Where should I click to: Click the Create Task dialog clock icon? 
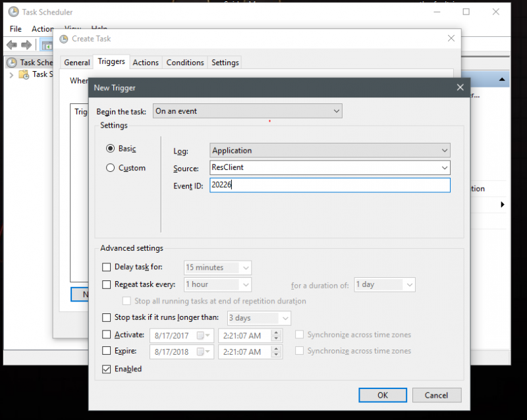(x=63, y=39)
